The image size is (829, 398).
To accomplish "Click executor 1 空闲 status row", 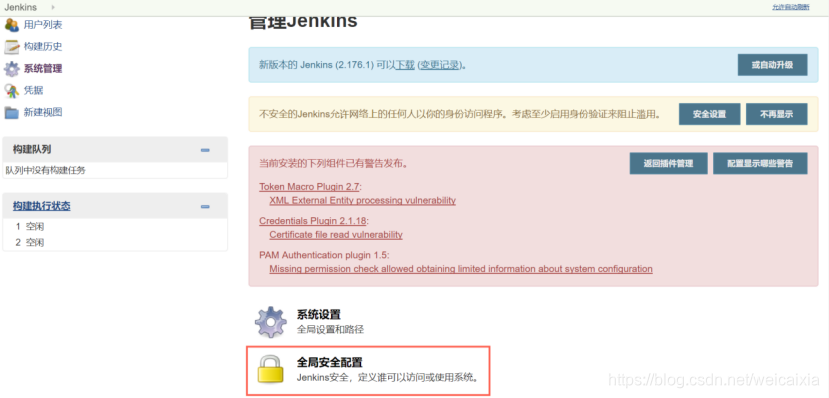I will click(x=115, y=227).
